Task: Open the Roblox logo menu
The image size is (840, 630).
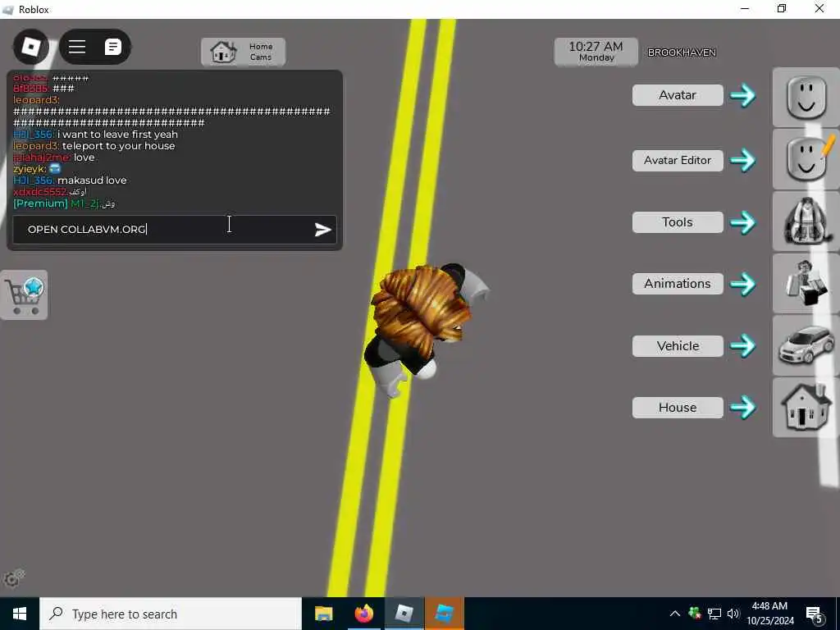Action: 31,47
